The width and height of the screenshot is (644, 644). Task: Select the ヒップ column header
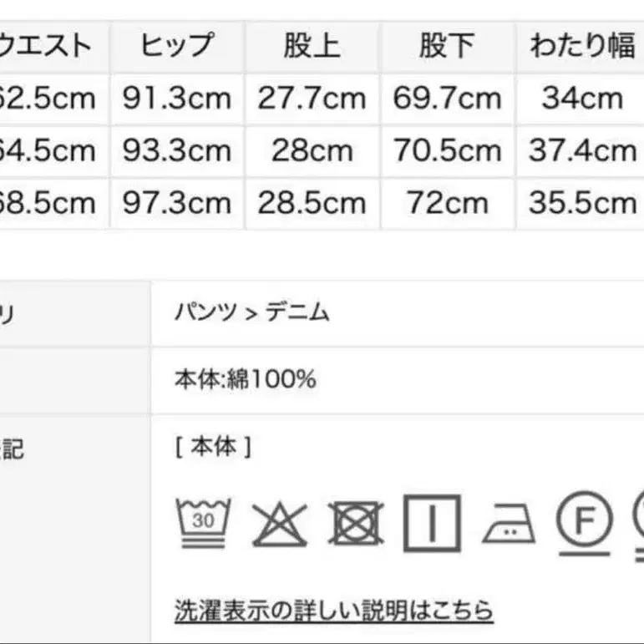[x=177, y=47]
